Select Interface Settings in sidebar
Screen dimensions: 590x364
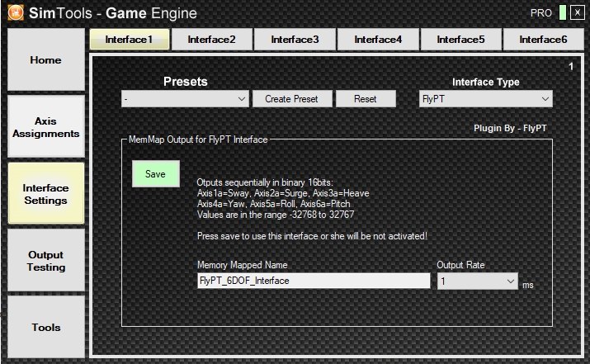46,193
